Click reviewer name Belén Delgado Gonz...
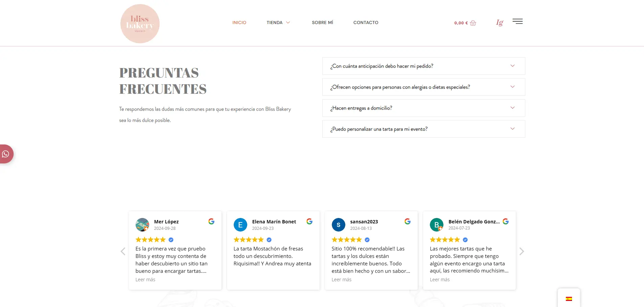The image size is (644, 307). 474,222
